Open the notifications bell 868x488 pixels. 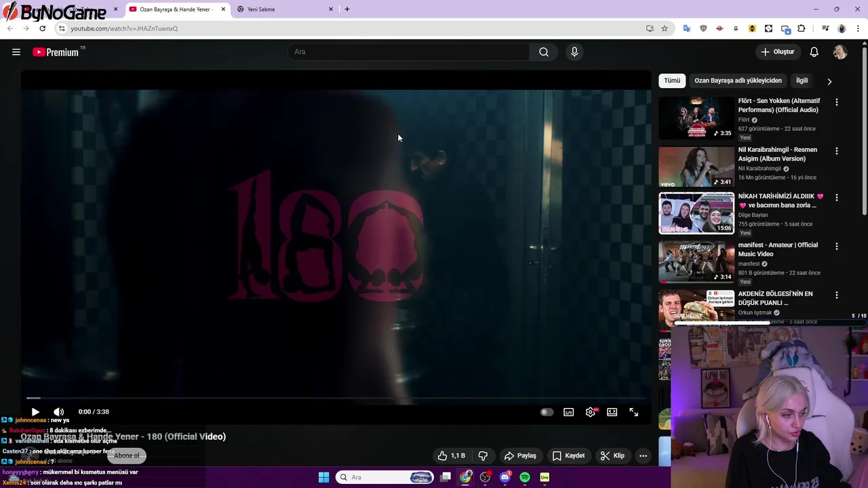coord(814,52)
